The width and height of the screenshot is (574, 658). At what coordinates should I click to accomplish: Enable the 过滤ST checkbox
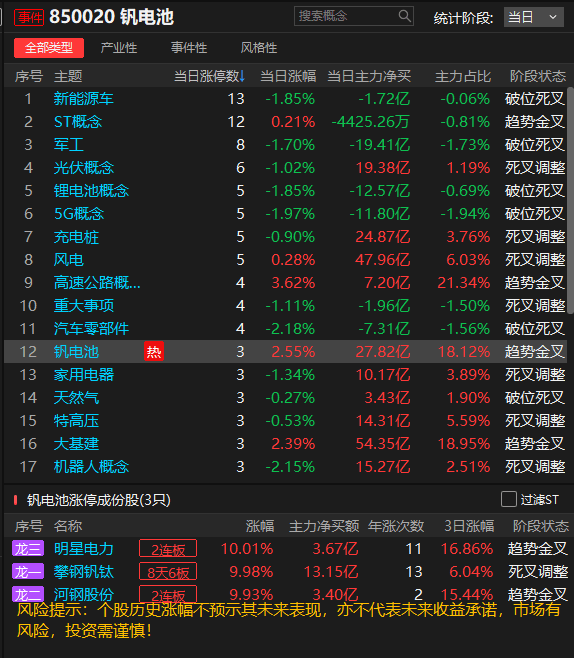[x=509, y=499]
